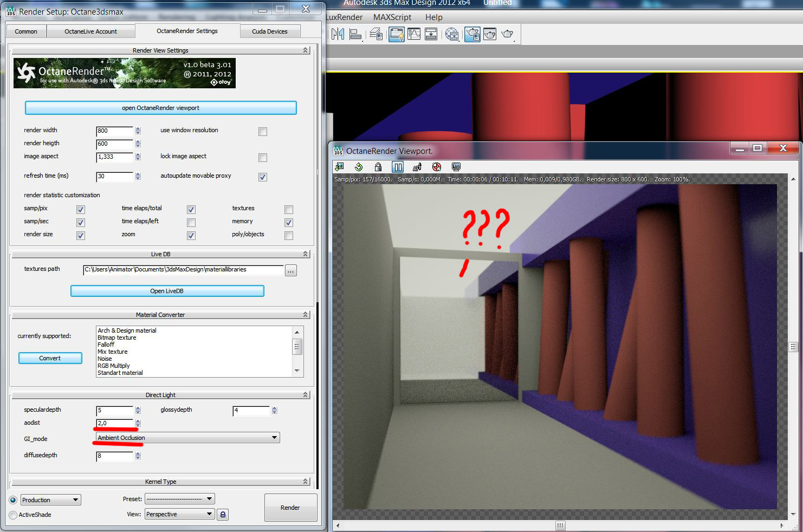Click the aodist spinner arrows

click(x=138, y=423)
